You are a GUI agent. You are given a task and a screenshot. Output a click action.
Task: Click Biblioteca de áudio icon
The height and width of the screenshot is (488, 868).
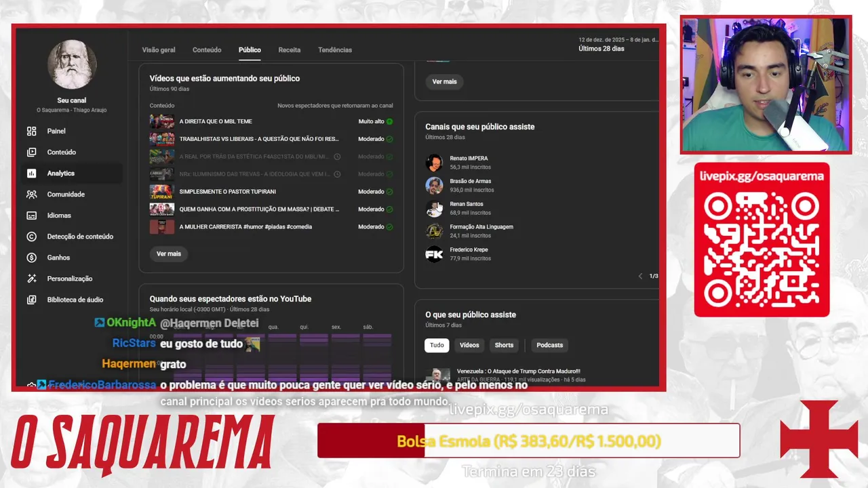point(31,299)
